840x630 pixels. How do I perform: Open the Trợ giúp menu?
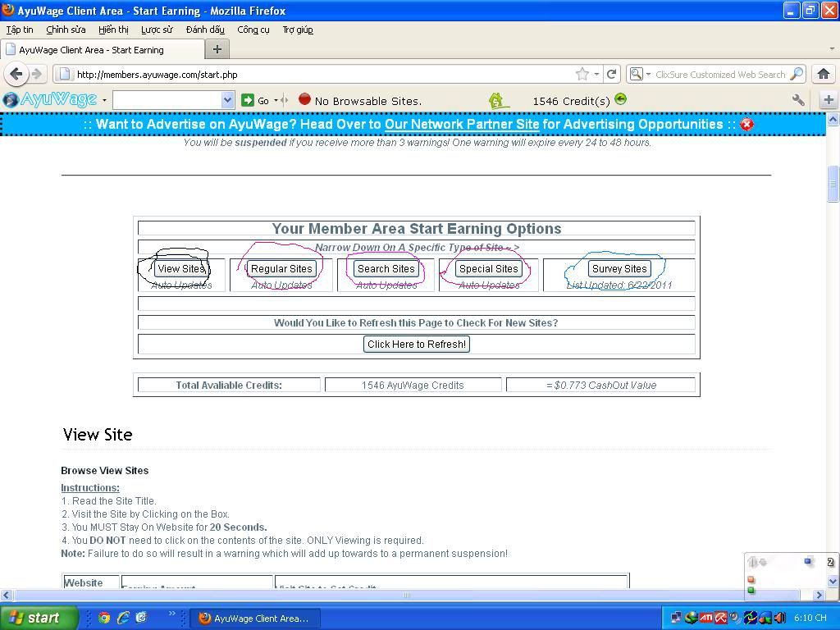point(298,30)
